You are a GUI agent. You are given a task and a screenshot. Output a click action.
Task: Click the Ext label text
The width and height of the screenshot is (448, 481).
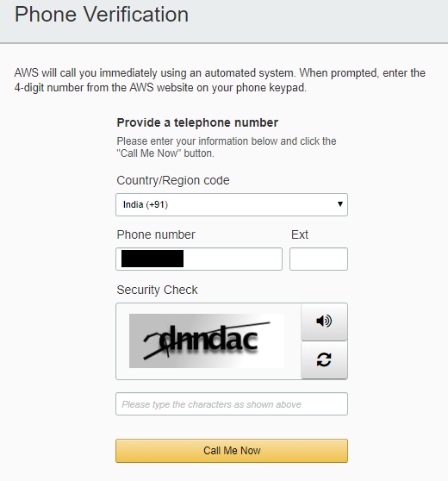pos(300,234)
